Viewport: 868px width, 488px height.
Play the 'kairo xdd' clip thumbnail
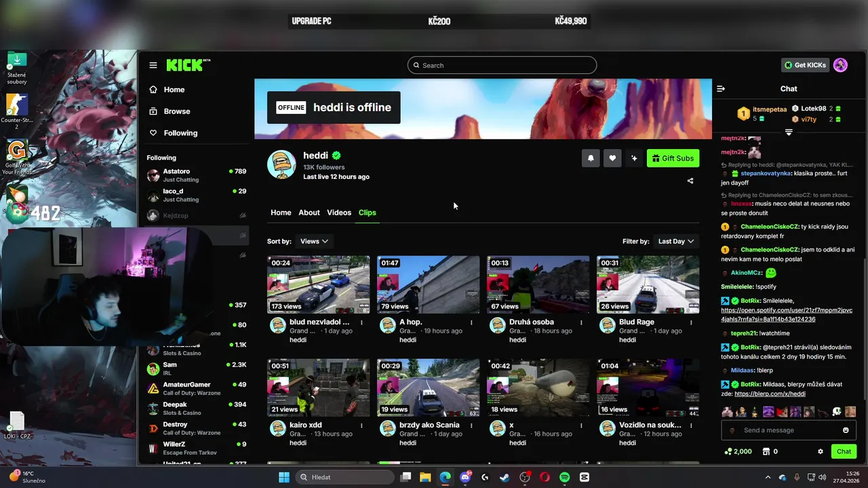click(319, 388)
